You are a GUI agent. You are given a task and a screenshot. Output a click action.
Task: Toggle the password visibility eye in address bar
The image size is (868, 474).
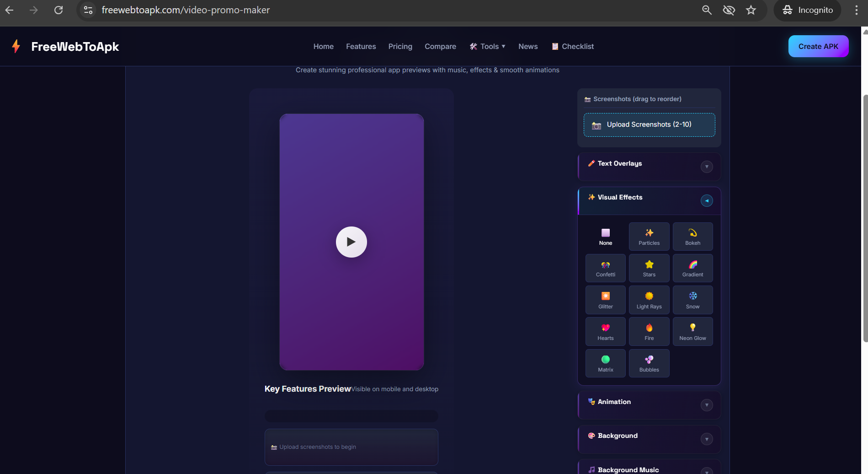pyautogui.click(x=729, y=10)
